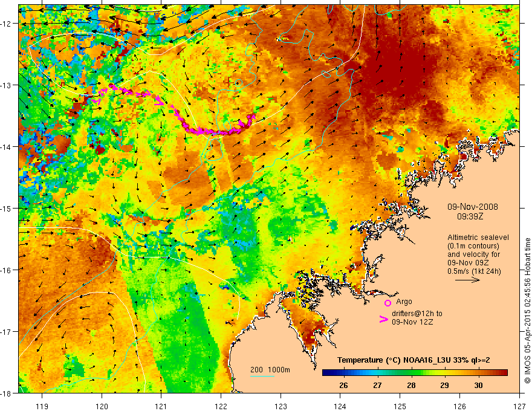
Task: Click the '200 1000m' bathymetry label
Action: coord(270,370)
